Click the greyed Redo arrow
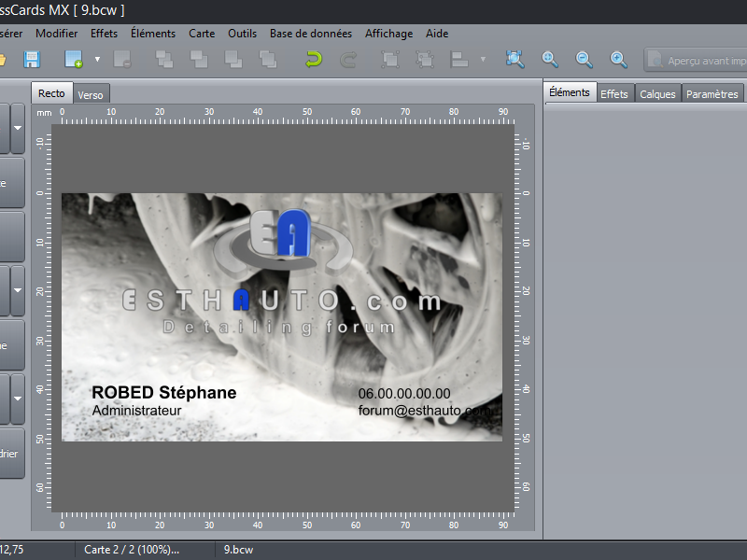Image resolution: width=747 pixels, height=560 pixels. coord(348,60)
